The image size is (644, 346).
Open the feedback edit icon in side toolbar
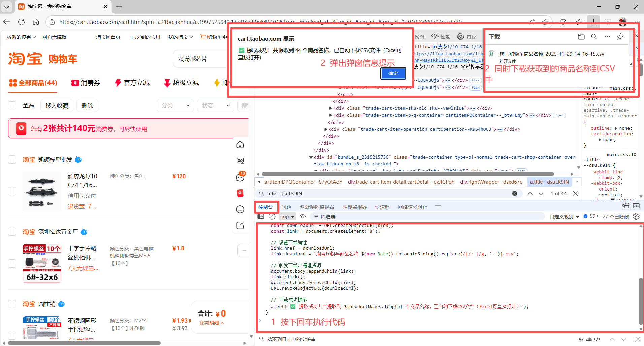pyautogui.click(x=240, y=226)
